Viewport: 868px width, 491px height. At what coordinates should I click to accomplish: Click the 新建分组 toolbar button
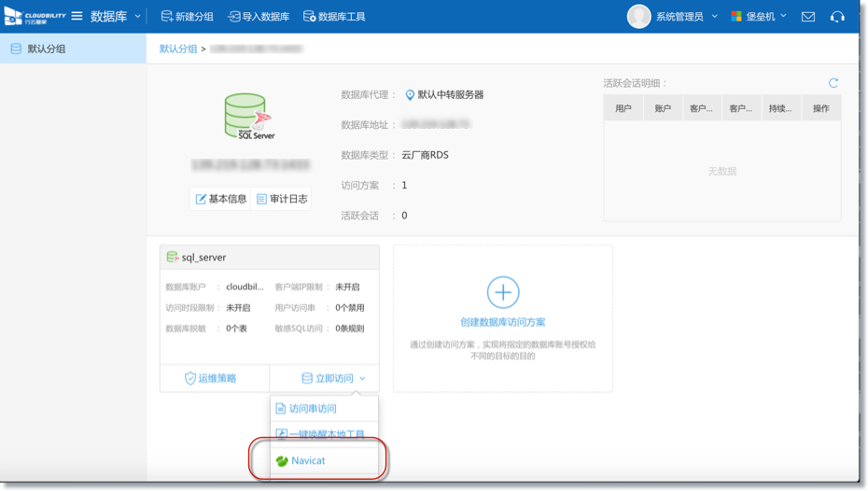click(188, 17)
